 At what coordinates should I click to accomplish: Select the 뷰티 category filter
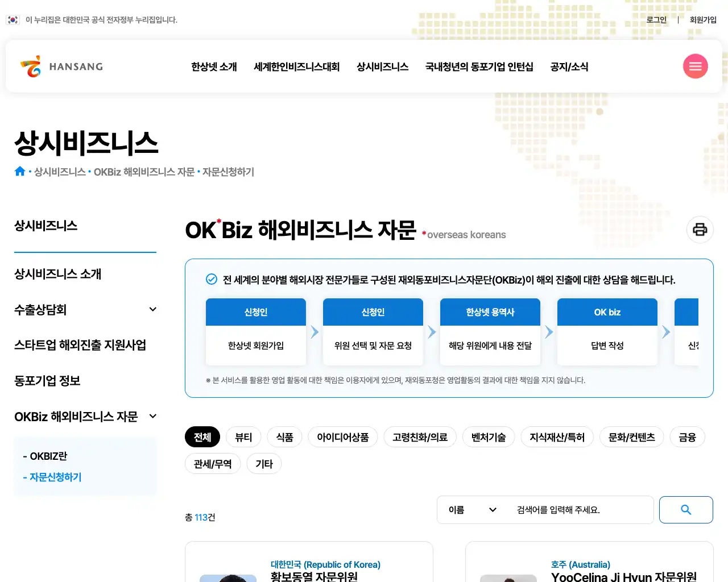click(243, 437)
